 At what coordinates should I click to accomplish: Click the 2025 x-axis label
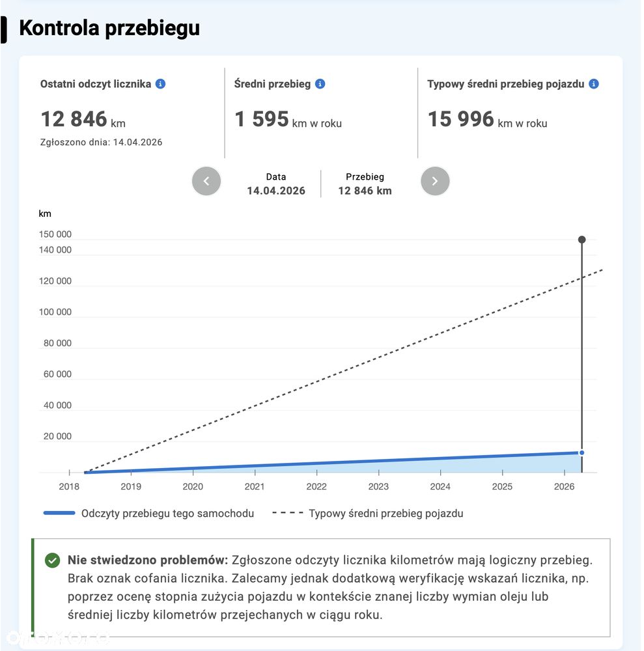point(502,486)
